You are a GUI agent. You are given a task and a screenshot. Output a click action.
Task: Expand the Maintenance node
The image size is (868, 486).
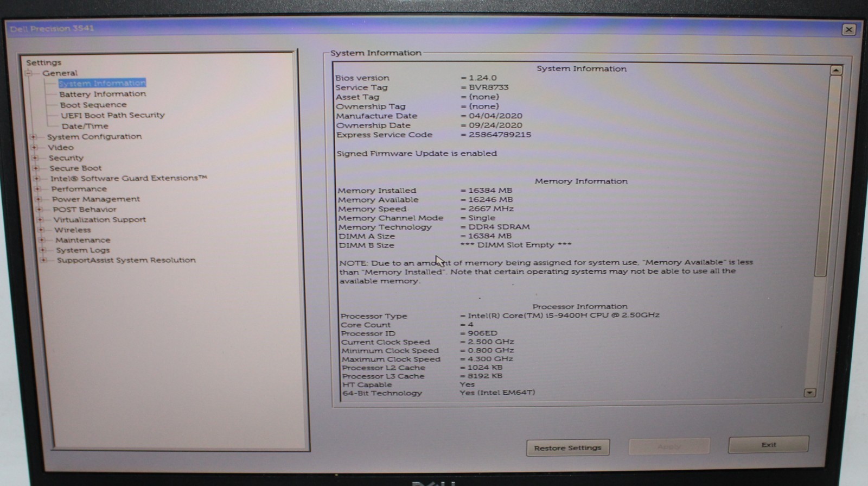click(42, 240)
